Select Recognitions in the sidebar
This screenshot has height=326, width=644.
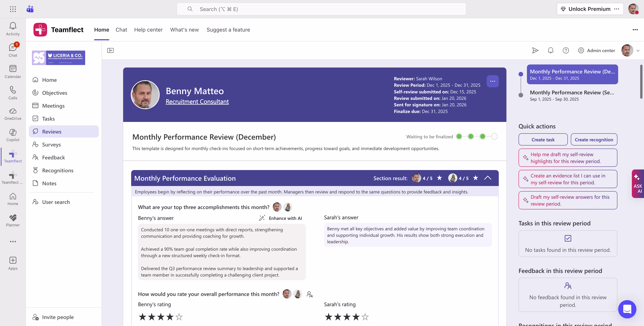click(57, 170)
